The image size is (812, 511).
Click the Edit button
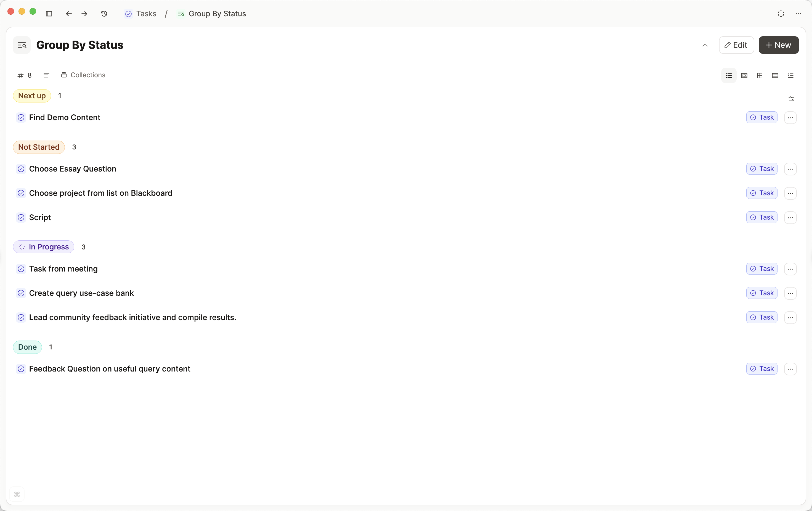tap(736, 45)
